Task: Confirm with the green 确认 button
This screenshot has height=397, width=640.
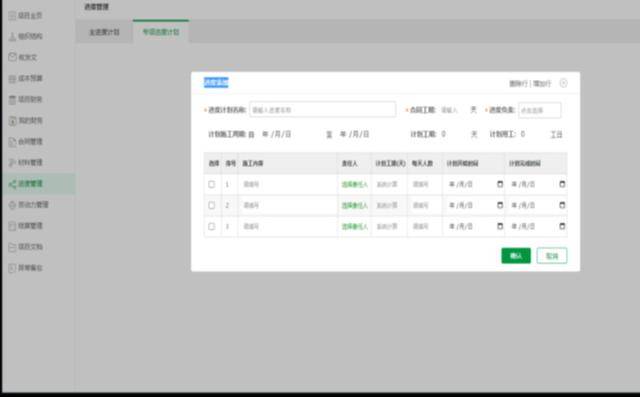Action: (516, 256)
